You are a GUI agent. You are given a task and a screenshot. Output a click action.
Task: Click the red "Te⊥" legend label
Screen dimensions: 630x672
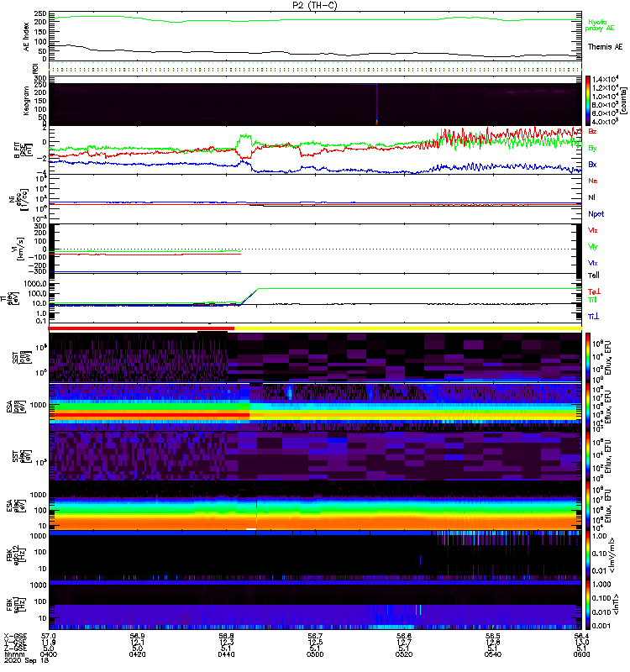pyautogui.click(x=594, y=291)
